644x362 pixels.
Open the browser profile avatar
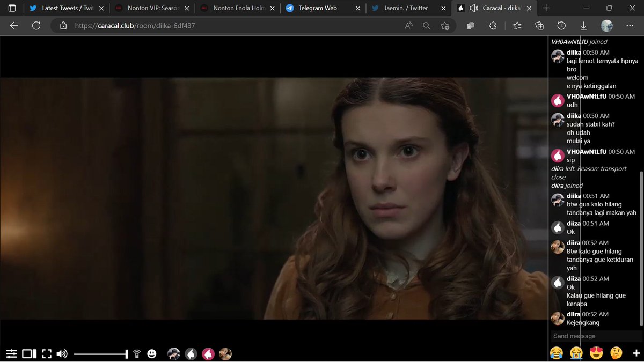coord(607,26)
